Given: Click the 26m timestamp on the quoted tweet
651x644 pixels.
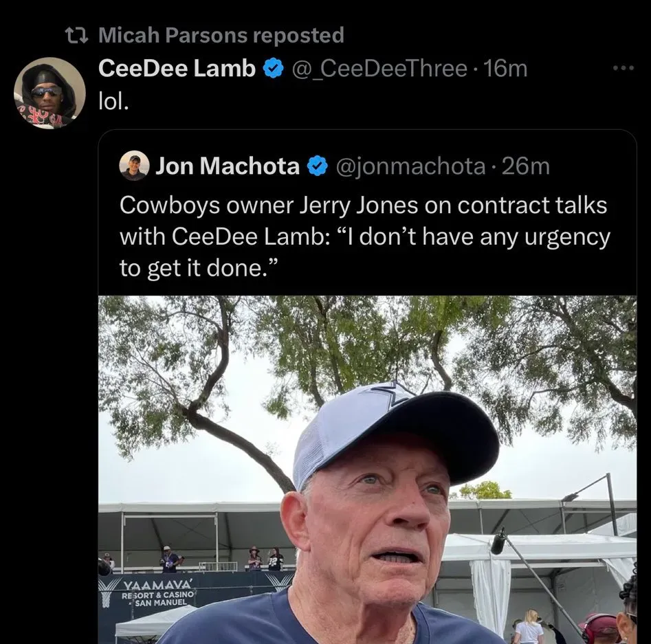Looking at the screenshot, I should (x=525, y=165).
